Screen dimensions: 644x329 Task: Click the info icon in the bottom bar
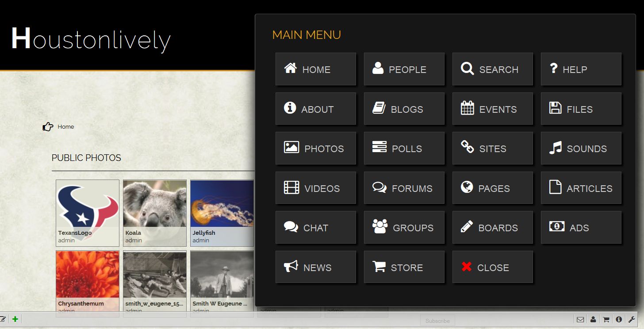(619, 319)
